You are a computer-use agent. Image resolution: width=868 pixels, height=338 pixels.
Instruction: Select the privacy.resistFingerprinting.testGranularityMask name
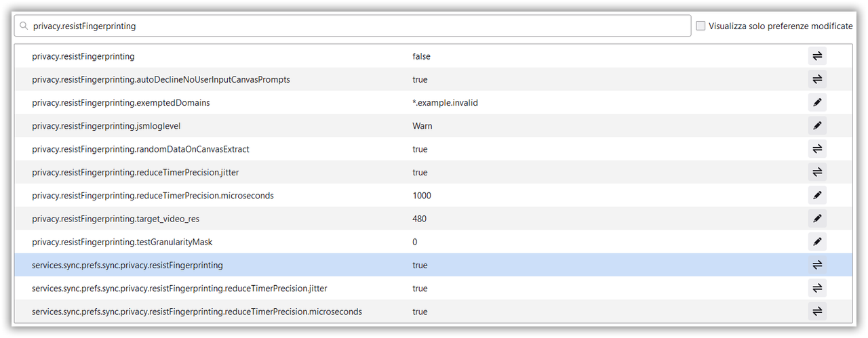[x=122, y=242]
